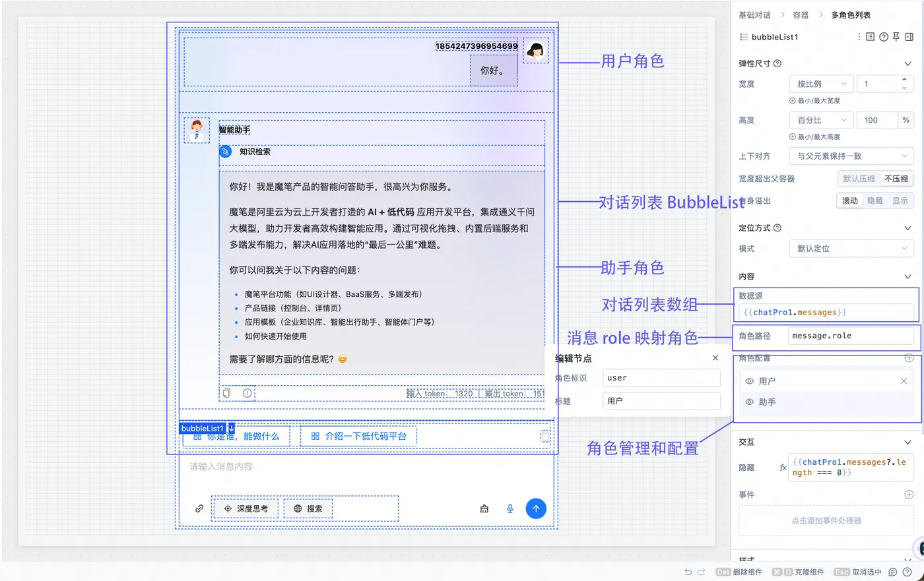Select 默认压缩 option
Image resolution: width=924 pixels, height=581 pixels.
859,179
